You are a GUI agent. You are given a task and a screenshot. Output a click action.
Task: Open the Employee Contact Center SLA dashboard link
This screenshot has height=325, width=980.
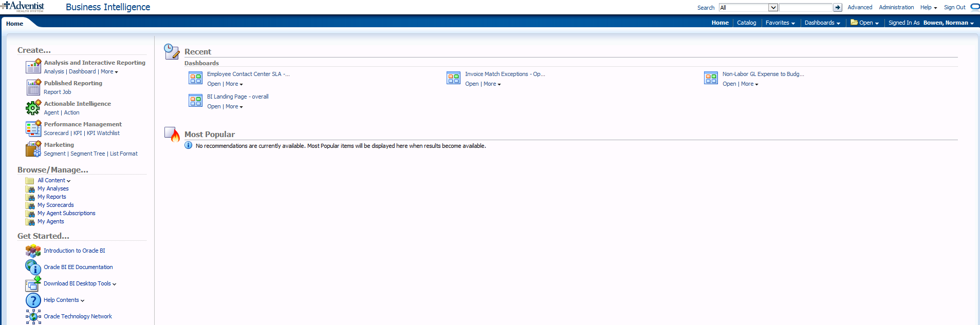248,74
